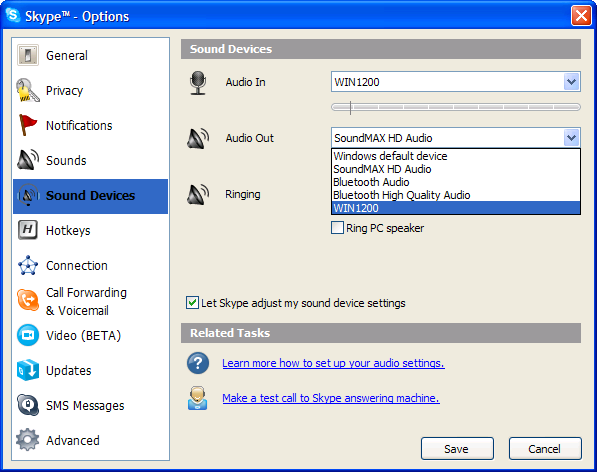Open the SMS Messages icon
This screenshot has width=597, height=472.
[28, 405]
